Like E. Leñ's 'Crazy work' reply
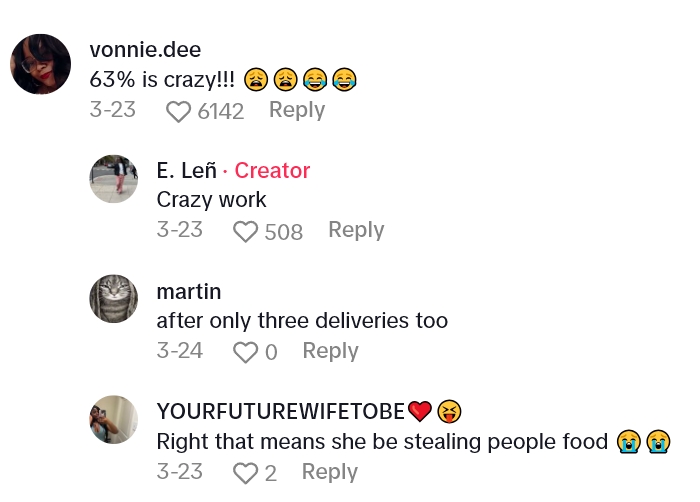Viewport: 700px width, 502px height. [245, 232]
